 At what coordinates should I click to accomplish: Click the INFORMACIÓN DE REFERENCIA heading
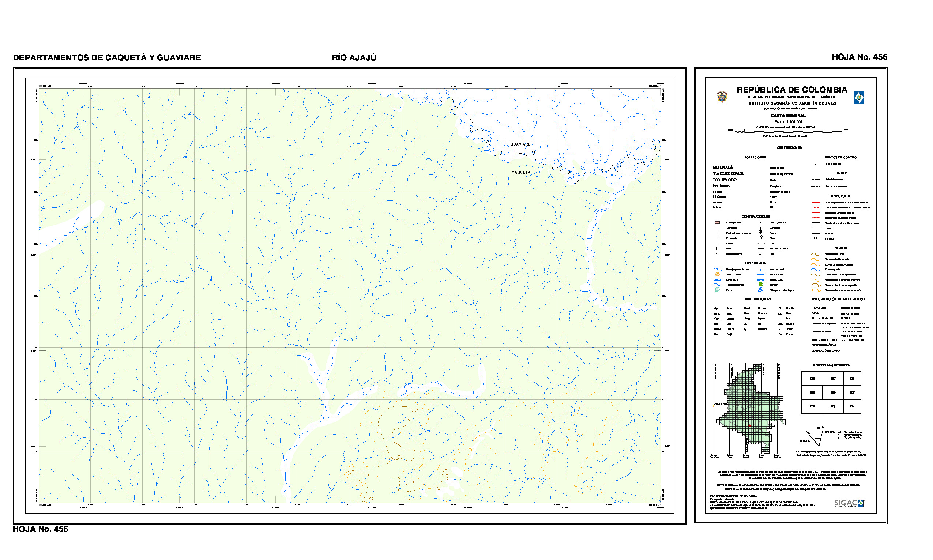(839, 299)
